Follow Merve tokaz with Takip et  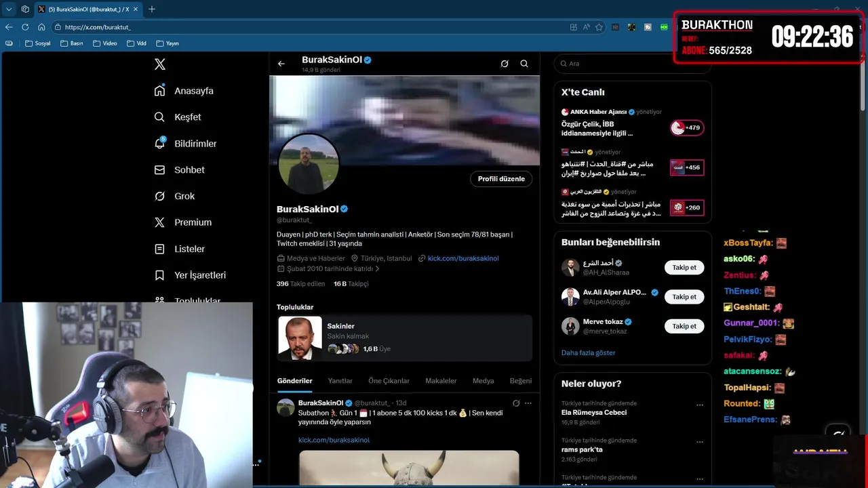pos(684,326)
